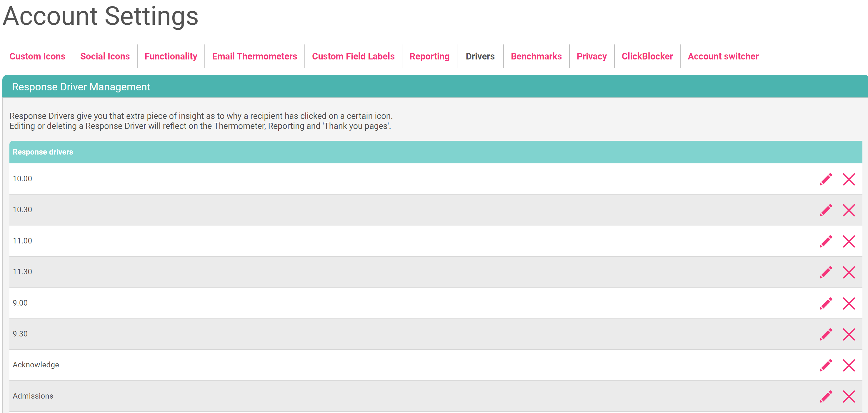The image size is (868, 413).
Task: Click the Account Settings page title
Action: coord(101,16)
